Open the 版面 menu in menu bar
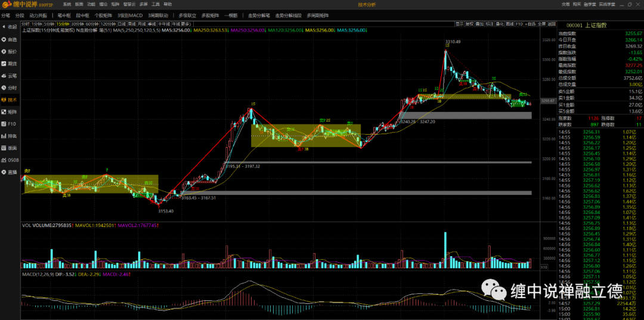The image size is (644, 320). pos(79,5)
